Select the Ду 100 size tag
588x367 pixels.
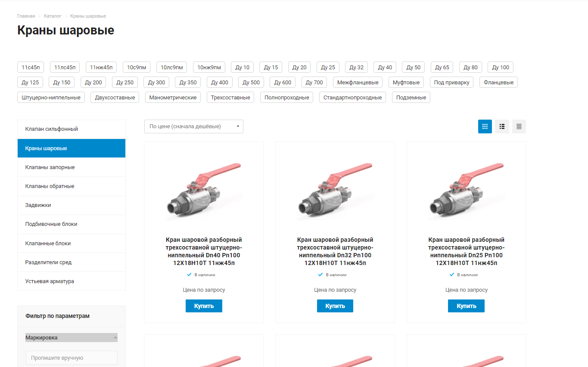501,67
